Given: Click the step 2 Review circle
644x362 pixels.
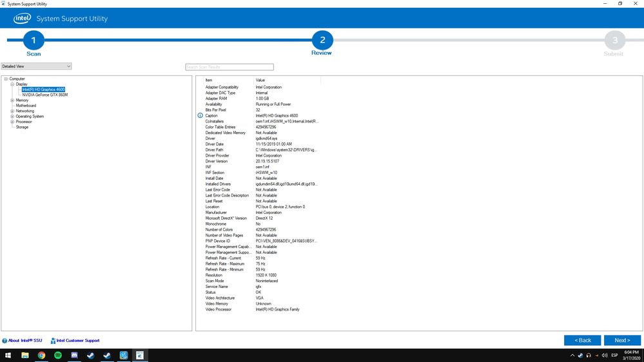Looking at the screenshot, I should (322, 40).
